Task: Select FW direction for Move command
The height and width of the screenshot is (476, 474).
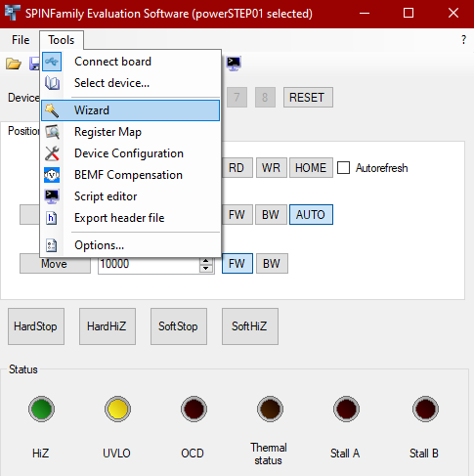Action: [x=237, y=264]
